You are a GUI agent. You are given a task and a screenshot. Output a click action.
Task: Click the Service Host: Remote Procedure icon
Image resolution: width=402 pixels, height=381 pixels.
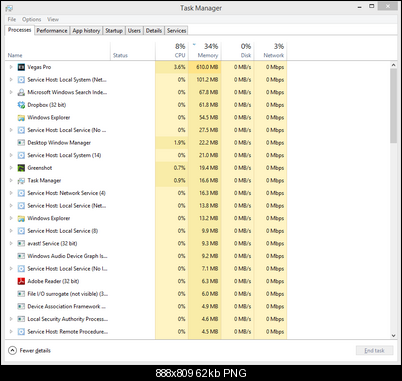coord(21,332)
